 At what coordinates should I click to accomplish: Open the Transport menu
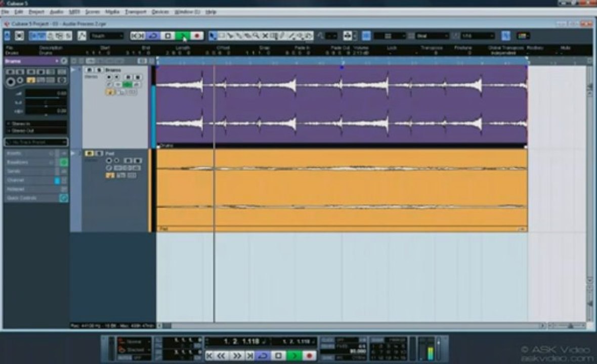(136, 12)
